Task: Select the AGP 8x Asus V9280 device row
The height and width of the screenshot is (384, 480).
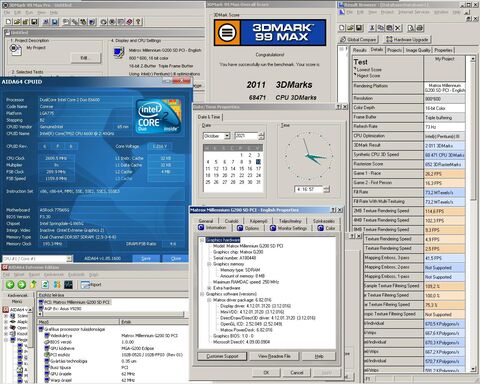Action: tap(60, 308)
